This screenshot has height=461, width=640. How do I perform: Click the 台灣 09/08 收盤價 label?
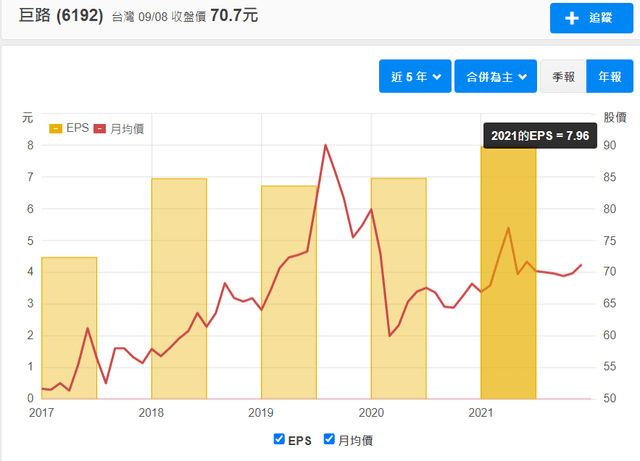click(x=159, y=17)
